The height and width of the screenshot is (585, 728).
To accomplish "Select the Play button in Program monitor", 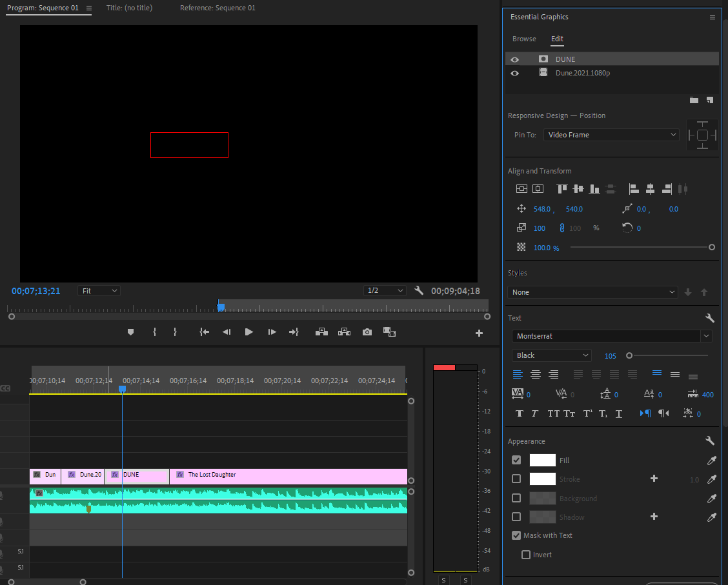I will coord(248,332).
